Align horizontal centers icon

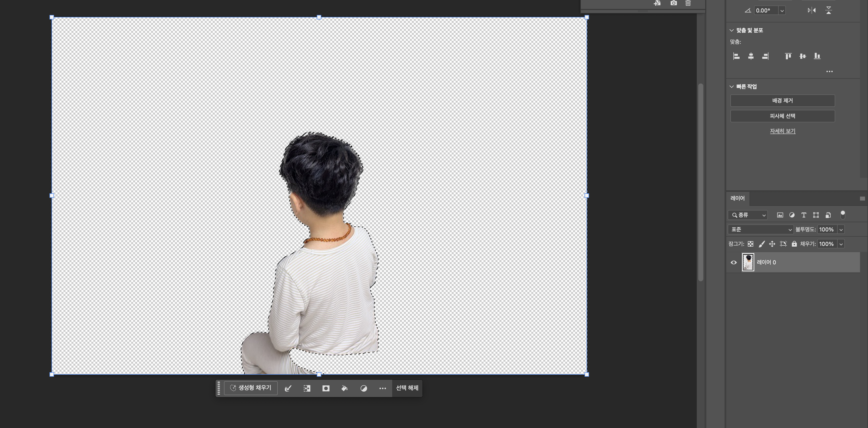point(751,56)
